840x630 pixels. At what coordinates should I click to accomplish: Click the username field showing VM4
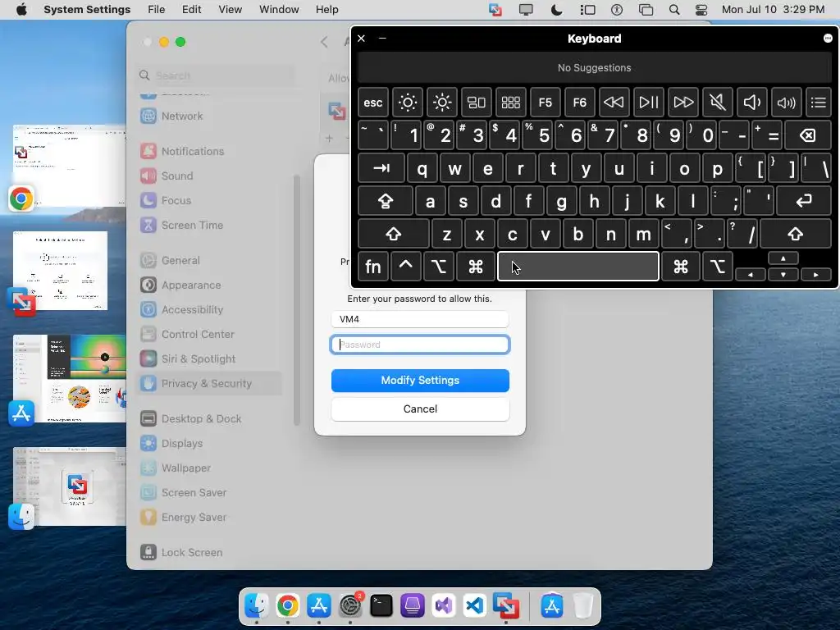420,319
